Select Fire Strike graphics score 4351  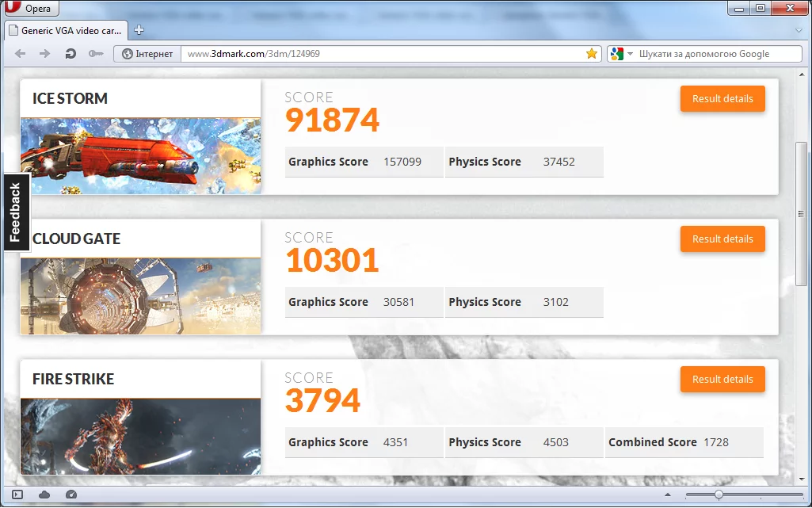[395, 442]
